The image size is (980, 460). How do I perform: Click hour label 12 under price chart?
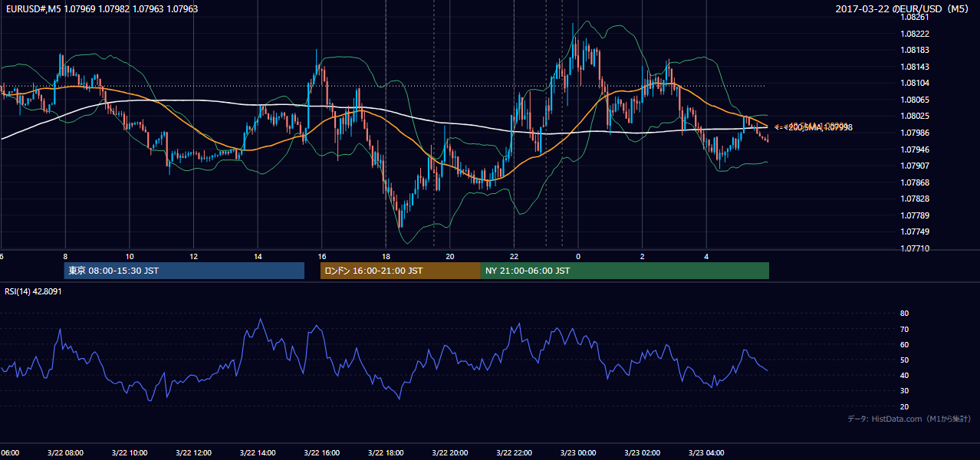pos(194,257)
